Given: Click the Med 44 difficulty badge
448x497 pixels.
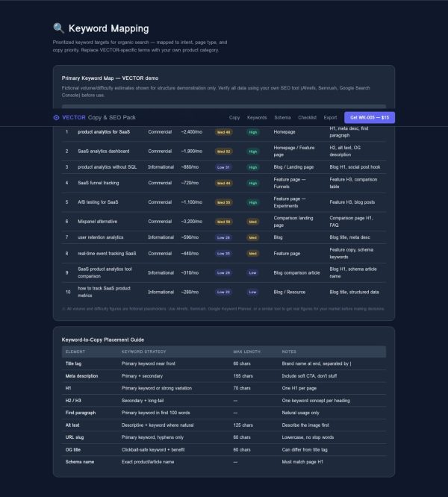Looking at the screenshot, I should pos(223,184).
